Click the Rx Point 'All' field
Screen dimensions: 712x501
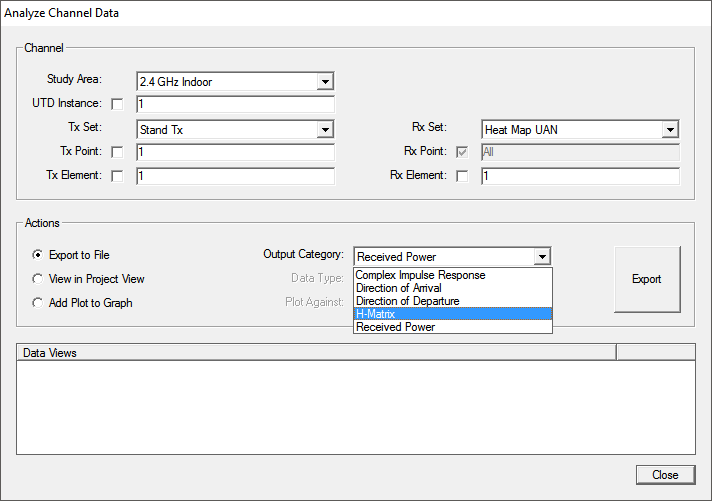[x=580, y=152]
